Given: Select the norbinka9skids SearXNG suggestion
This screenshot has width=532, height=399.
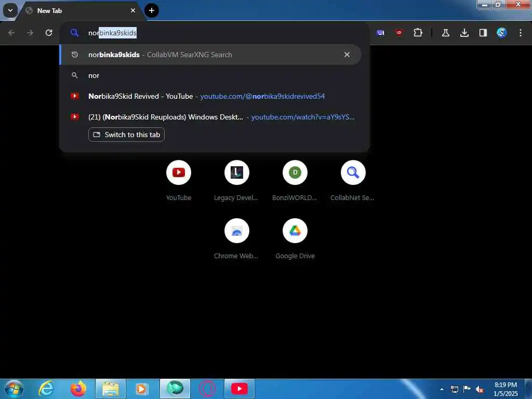Looking at the screenshot, I should click(210, 55).
